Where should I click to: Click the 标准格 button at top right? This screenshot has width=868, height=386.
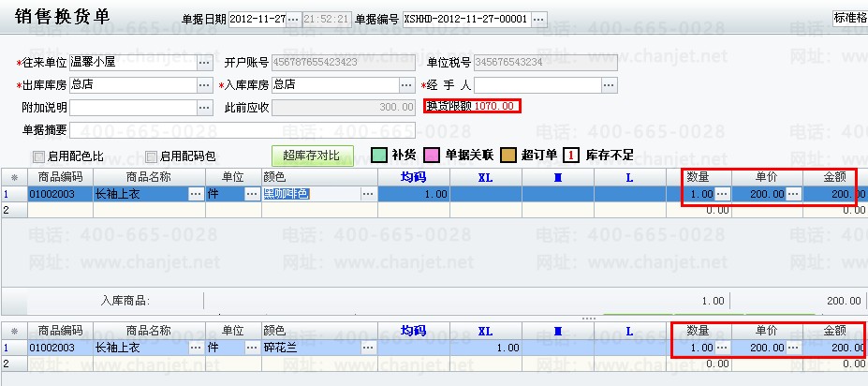(848, 16)
